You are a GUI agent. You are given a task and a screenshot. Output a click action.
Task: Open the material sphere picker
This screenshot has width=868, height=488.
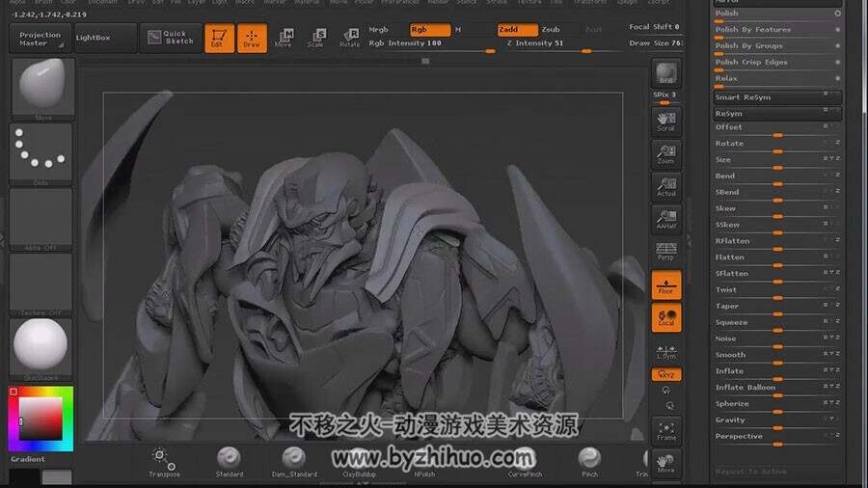pyautogui.click(x=41, y=349)
